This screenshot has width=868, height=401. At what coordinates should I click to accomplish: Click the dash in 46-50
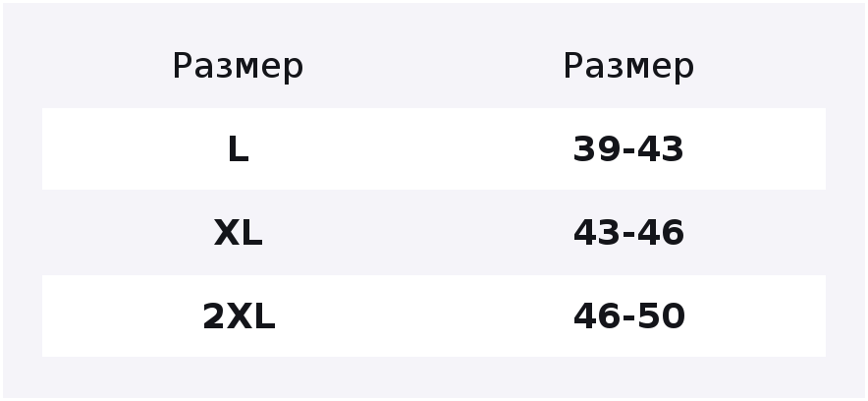(x=628, y=318)
